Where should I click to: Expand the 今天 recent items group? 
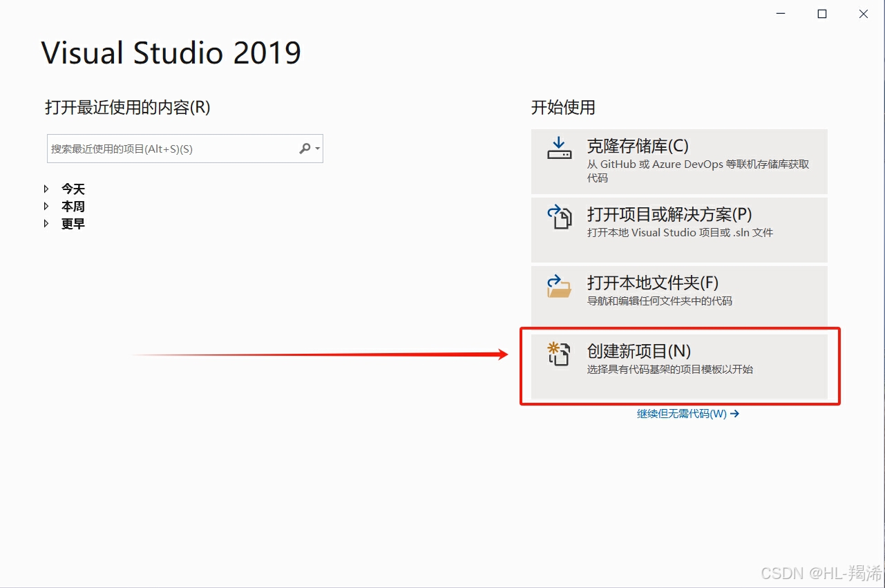tap(73, 188)
